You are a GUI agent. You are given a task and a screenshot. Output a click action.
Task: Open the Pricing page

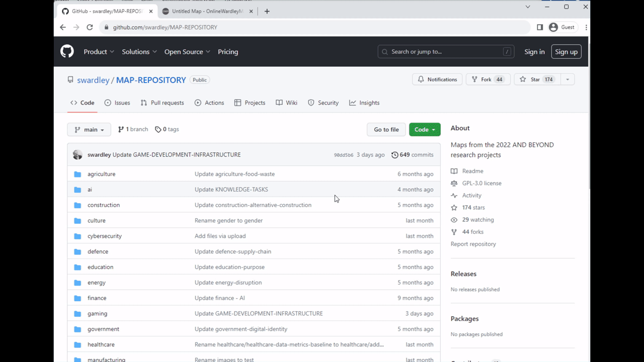click(x=228, y=52)
